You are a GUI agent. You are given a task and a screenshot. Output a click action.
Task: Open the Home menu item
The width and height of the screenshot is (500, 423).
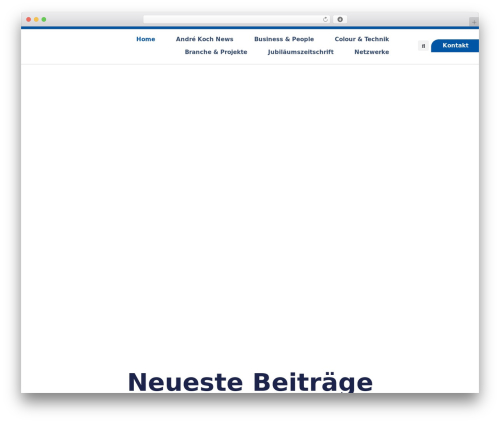pos(146,39)
